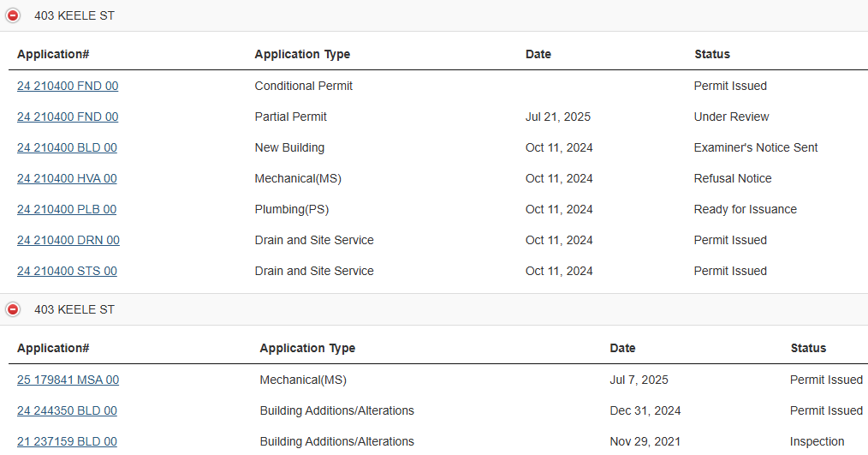Click Status column header in the first table
This screenshot has width=868, height=455.
coord(712,54)
